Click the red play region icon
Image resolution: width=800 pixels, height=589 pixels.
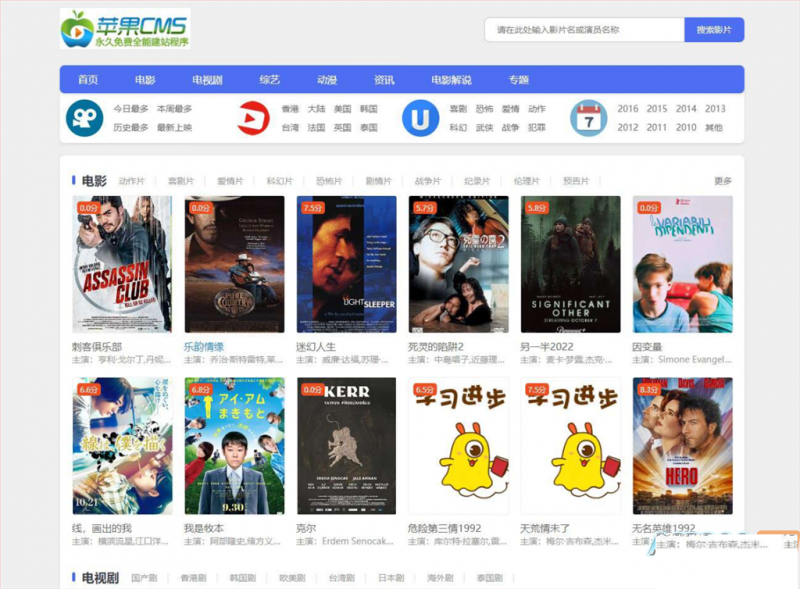pos(253,118)
